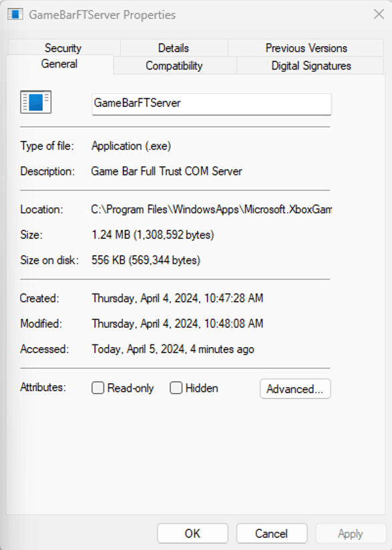Click the large application file icon
Image resolution: width=392 pixels, height=550 pixels.
pyautogui.click(x=36, y=102)
